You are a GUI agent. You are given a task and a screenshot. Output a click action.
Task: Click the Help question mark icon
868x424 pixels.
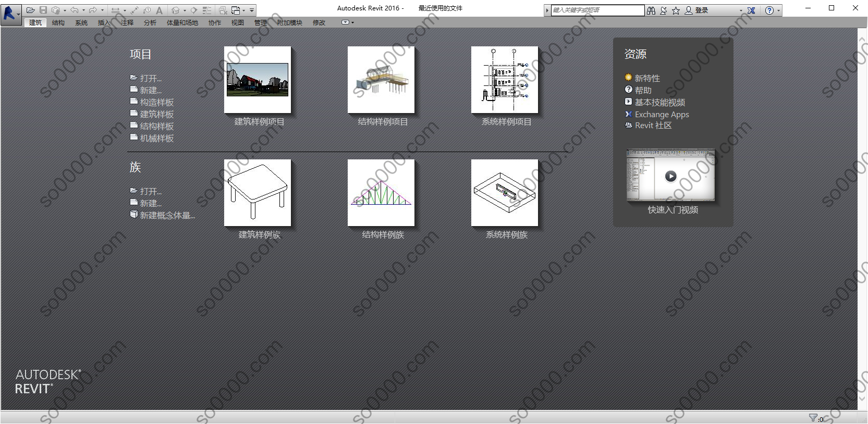pyautogui.click(x=769, y=10)
